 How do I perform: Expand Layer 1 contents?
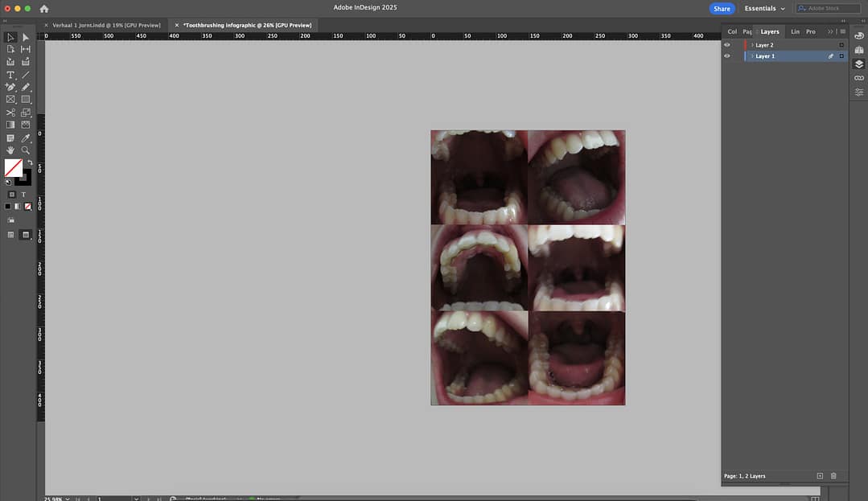752,56
